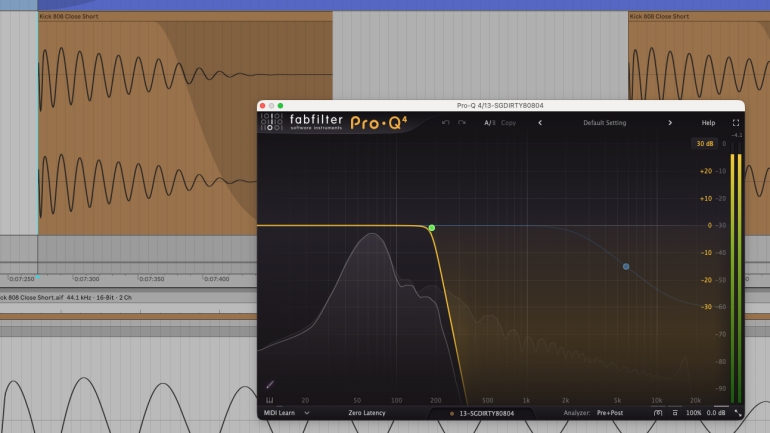Click the 0:07:250 timeline ruler marker
The height and width of the screenshot is (433, 770).
click(x=22, y=279)
